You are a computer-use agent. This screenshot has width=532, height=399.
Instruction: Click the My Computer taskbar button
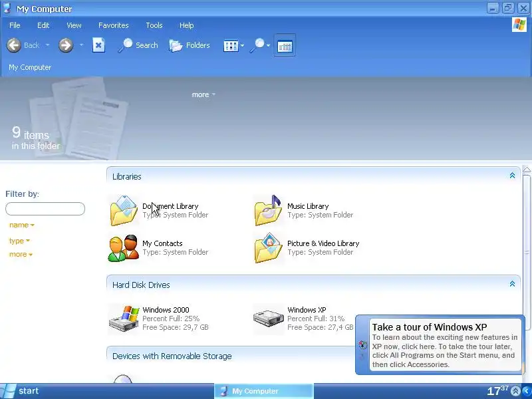click(x=264, y=391)
